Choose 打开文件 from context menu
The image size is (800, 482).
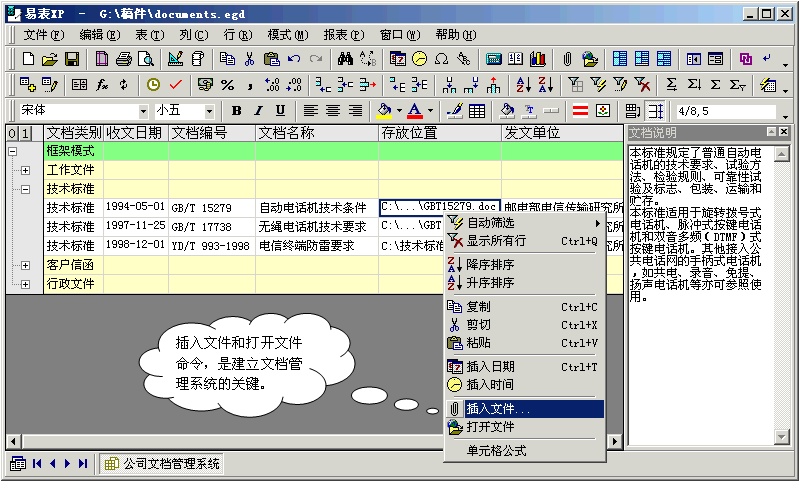[524, 427]
